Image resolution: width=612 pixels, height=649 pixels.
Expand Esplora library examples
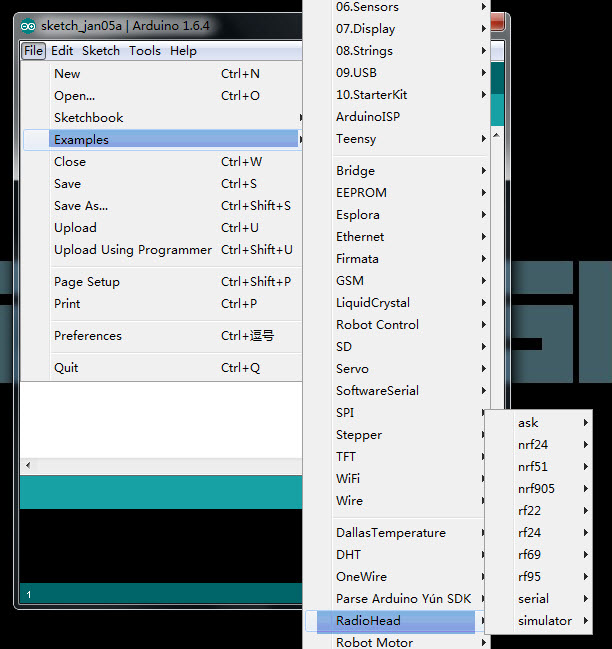click(397, 215)
